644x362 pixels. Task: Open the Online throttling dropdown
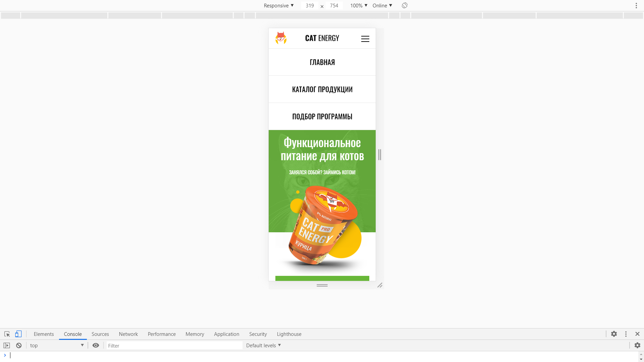coord(382,6)
